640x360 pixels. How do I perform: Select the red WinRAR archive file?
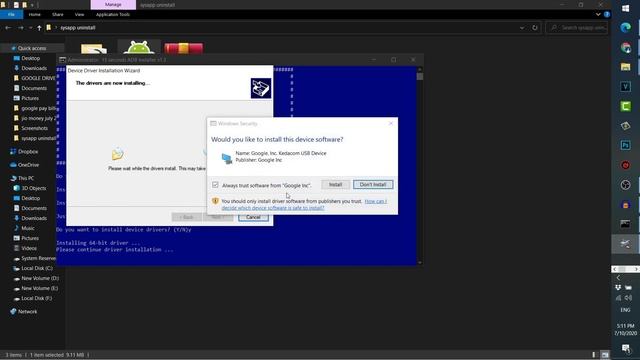(x=184, y=48)
